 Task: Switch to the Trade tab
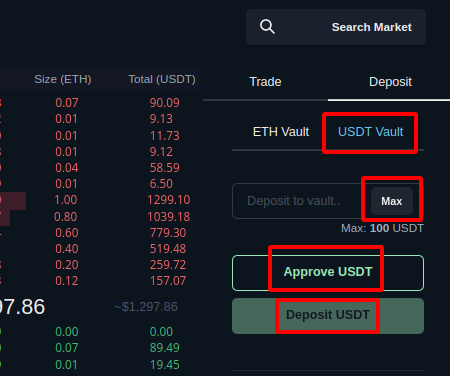click(265, 82)
